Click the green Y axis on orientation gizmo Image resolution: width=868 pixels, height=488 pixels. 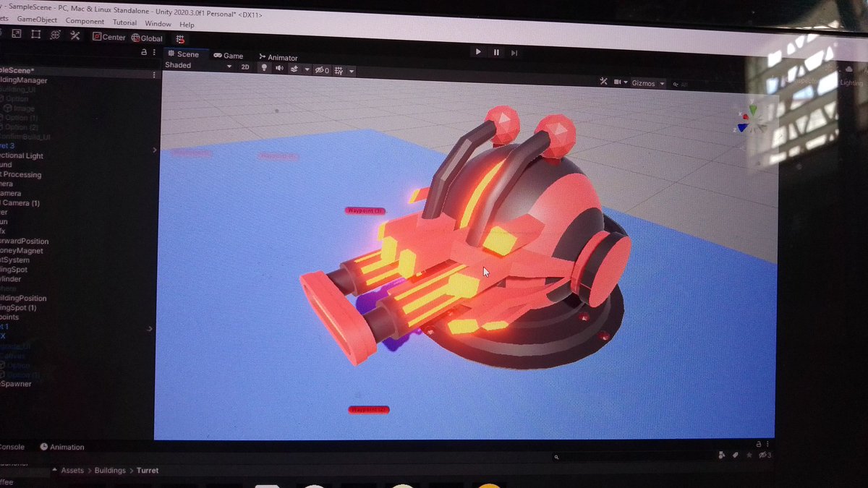click(753, 110)
